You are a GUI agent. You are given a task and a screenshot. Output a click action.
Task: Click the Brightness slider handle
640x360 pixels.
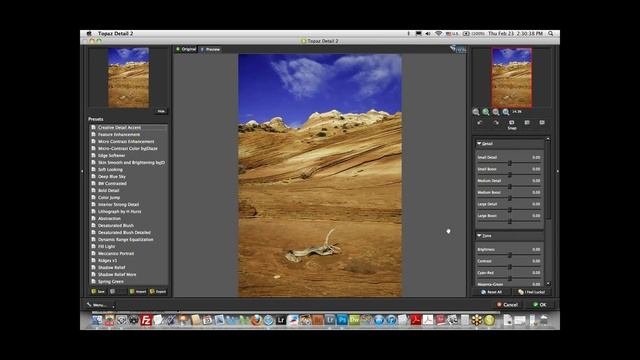click(510, 255)
